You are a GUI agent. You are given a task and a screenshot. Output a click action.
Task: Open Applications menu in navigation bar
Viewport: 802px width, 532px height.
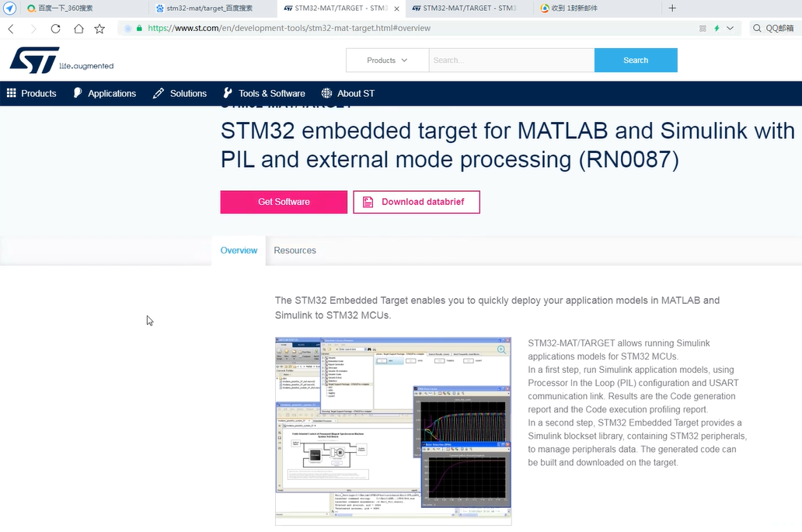point(105,93)
